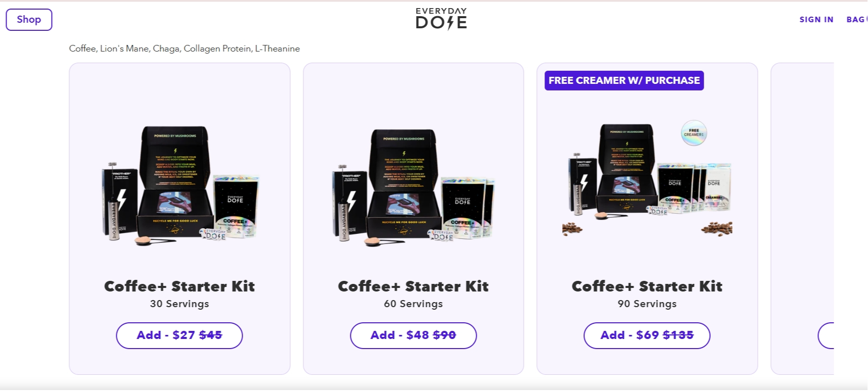Screen dimensions: 868x391
Task: Add 90 Servings kit for $69
Action: (x=647, y=335)
